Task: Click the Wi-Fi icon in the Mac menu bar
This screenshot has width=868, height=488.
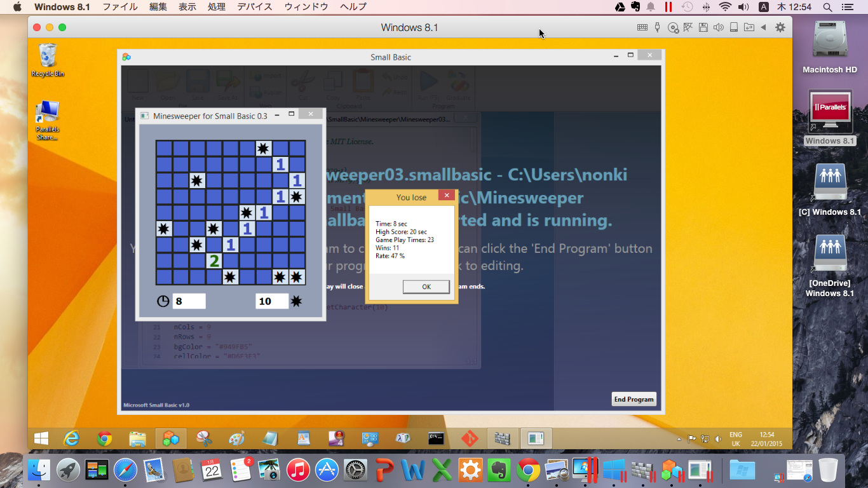Action: (725, 7)
